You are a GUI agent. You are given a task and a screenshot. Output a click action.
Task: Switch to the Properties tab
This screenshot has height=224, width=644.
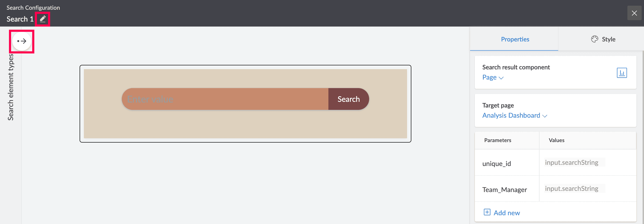[515, 39]
